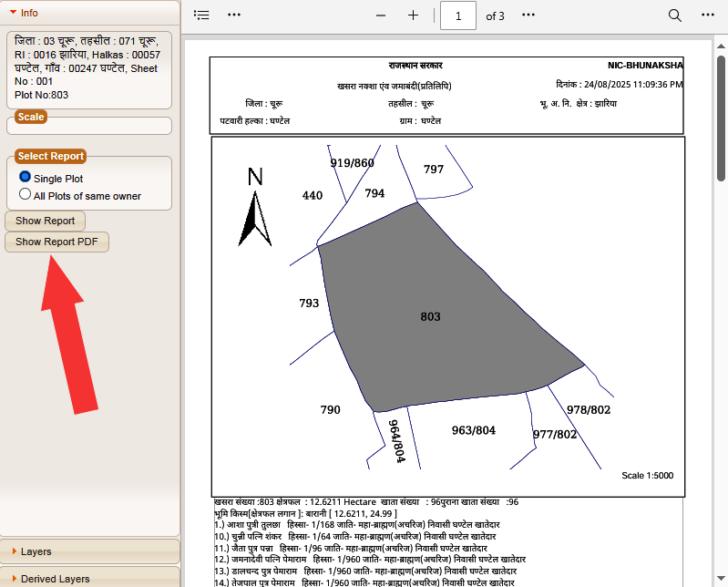The width and height of the screenshot is (728, 587).
Task: Click the 'Select Report' group label
Action: (x=51, y=156)
